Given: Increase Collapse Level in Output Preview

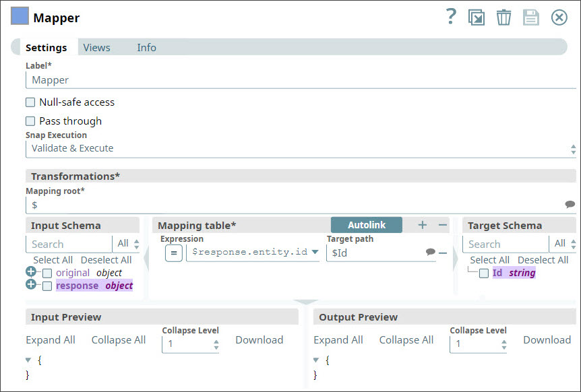Looking at the screenshot, I should coord(504,341).
